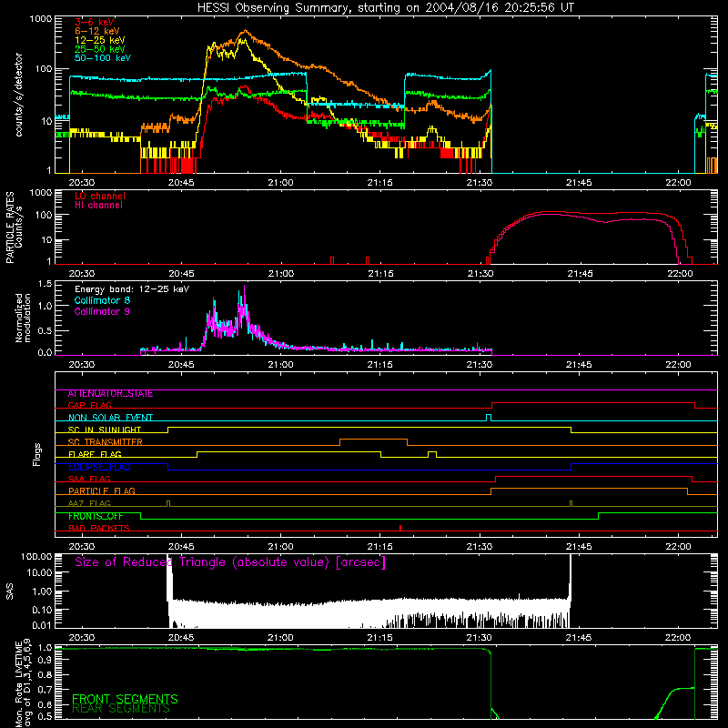Select the "FRONT SEGMENTS" legend label
728x728 pixels.
(125, 699)
